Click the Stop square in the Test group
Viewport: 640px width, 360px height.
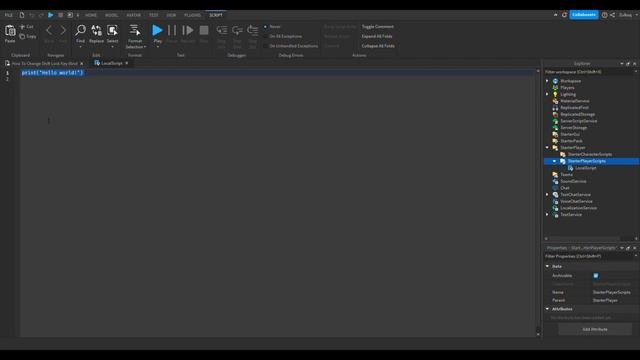(x=204, y=30)
